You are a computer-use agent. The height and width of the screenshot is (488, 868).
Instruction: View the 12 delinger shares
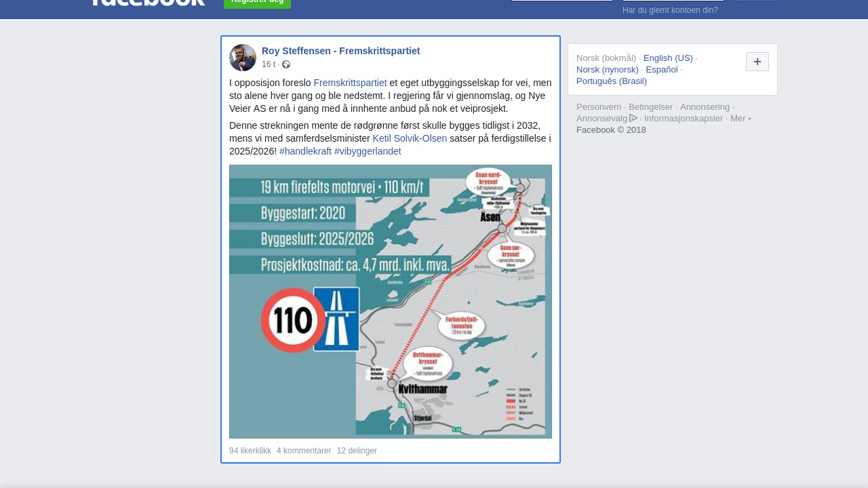[357, 451]
